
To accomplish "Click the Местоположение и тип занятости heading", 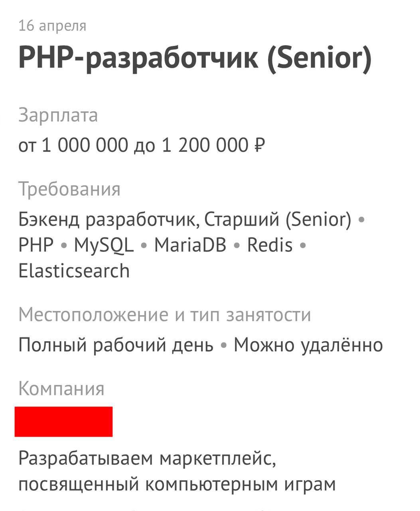I will coord(164,315).
